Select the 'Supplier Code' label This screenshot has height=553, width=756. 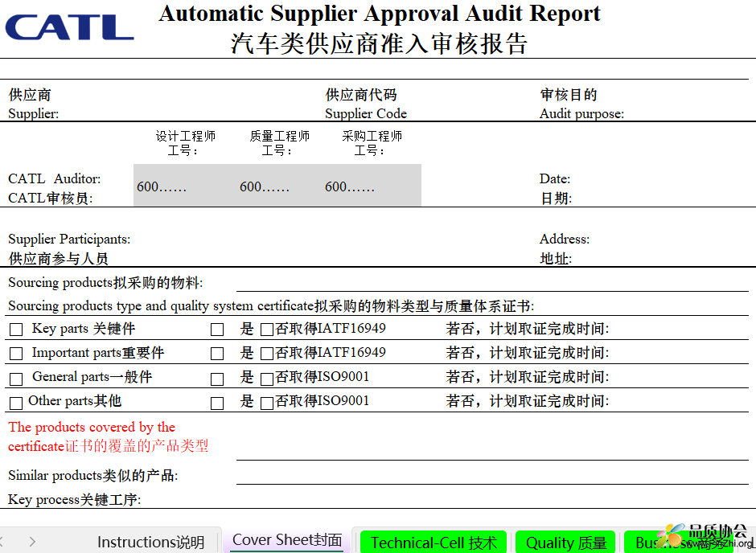365,114
